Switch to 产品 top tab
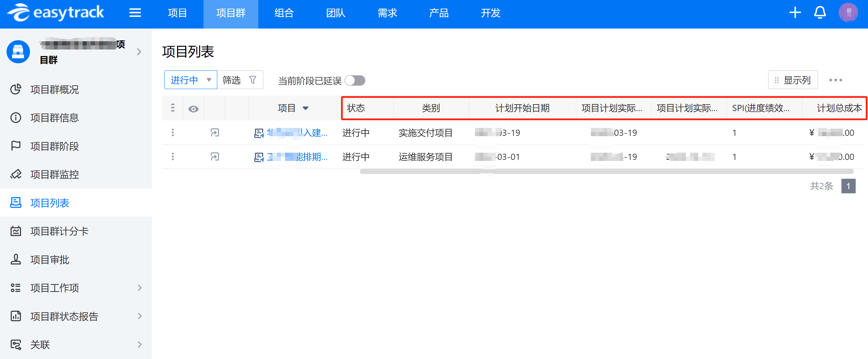The image size is (868, 359). [x=439, y=13]
